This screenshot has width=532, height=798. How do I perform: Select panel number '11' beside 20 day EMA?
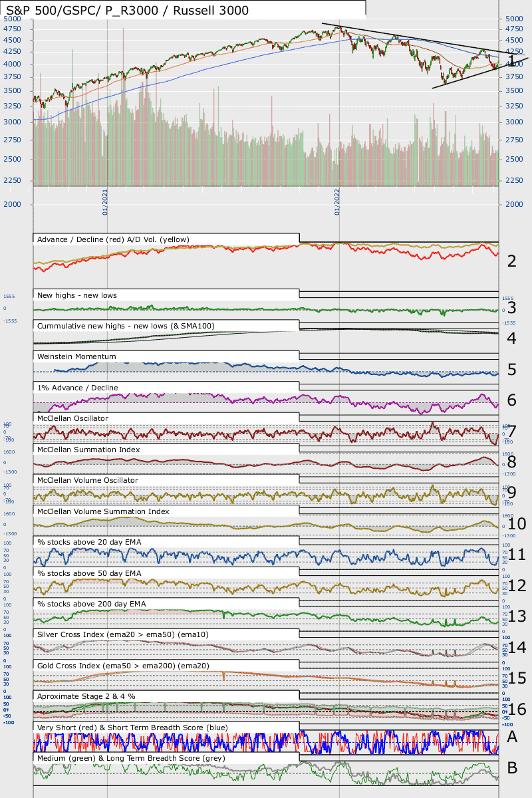[x=517, y=555]
